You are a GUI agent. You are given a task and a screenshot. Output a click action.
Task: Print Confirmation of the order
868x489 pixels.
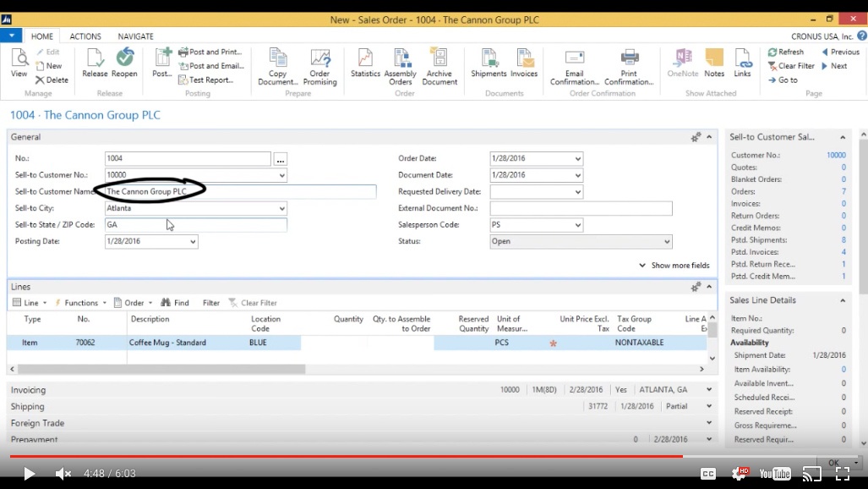(x=629, y=67)
